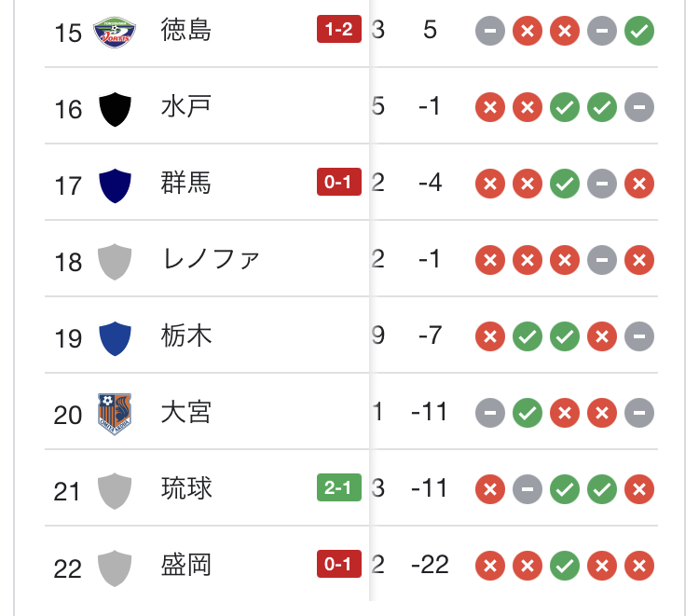The width and height of the screenshot is (699, 616).
Task: Click the green win icon in 盛岡 row
Action: click(x=565, y=564)
